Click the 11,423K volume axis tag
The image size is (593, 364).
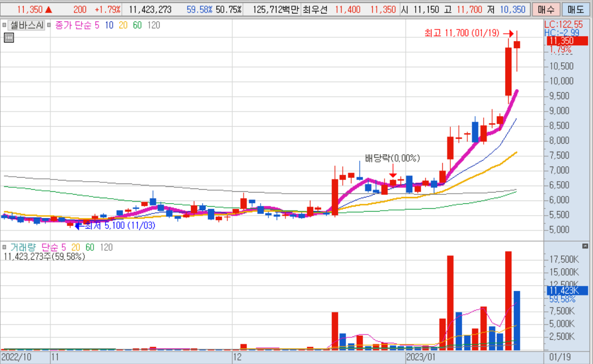(568, 290)
